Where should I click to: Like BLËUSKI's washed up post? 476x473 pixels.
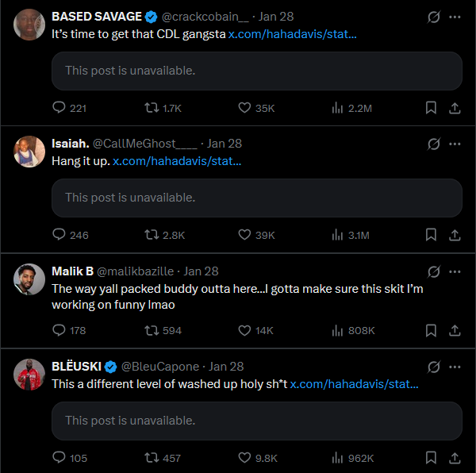[244, 458]
